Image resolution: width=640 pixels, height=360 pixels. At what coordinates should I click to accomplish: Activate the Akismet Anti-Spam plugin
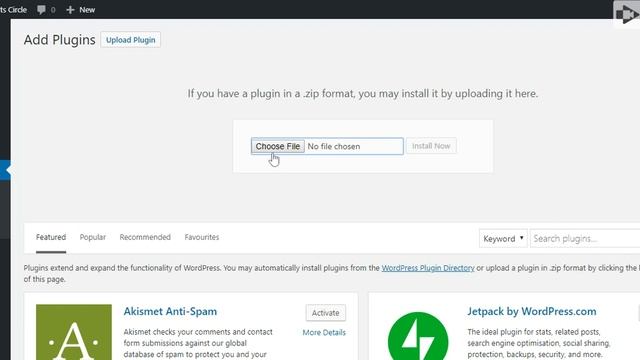(x=325, y=313)
